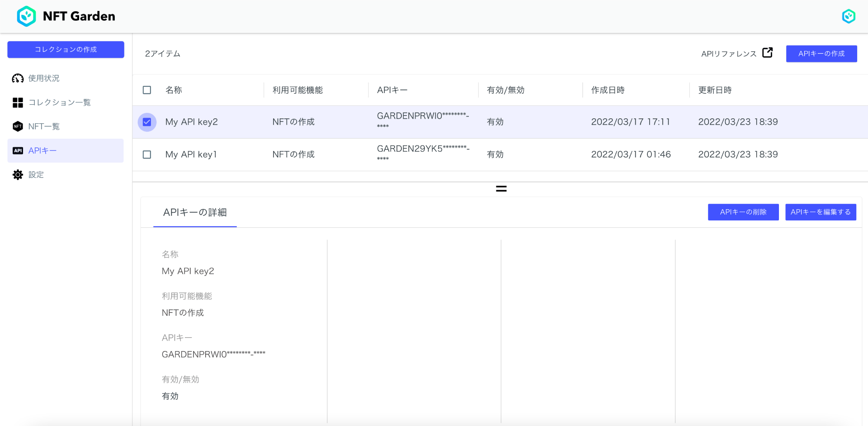The width and height of the screenshot is (868, 426).
Task: Open the API reference external link icon
Action: (767, 53)
